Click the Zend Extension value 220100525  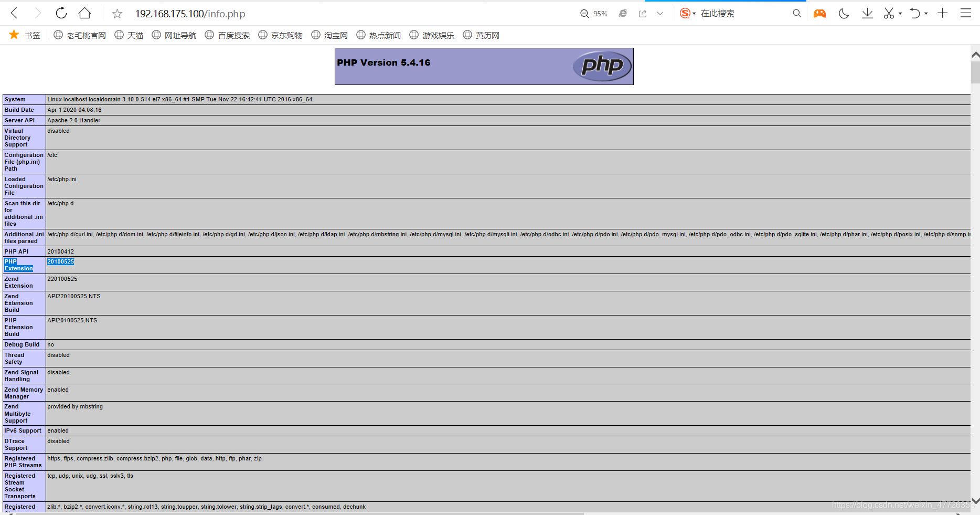62,279
